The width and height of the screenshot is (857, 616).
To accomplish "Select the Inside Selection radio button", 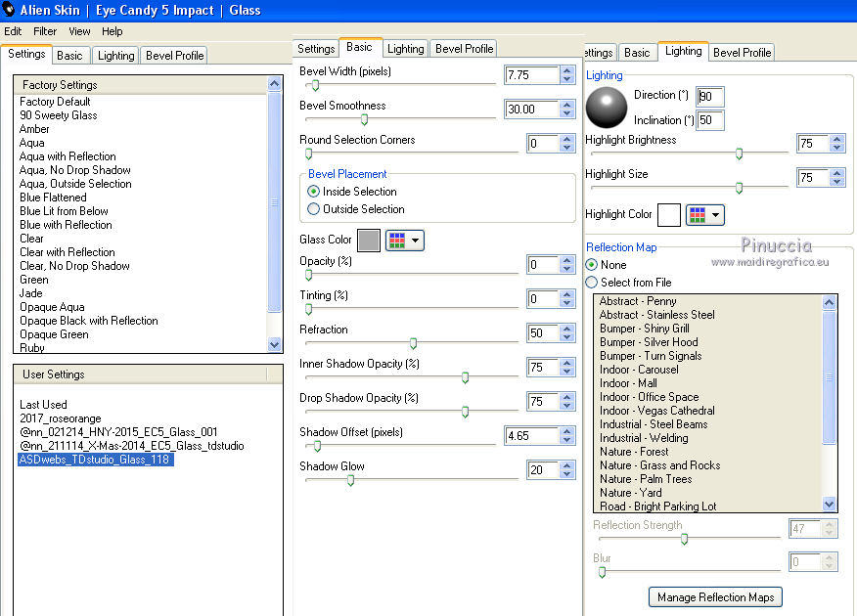I will (x=314, y=192).
